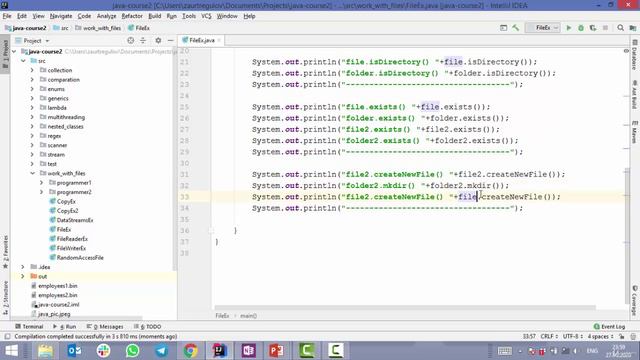Image resolution: width=640 pixels, height=360 pixels.
Task: Open the Event Log
Action: [609, 327]
